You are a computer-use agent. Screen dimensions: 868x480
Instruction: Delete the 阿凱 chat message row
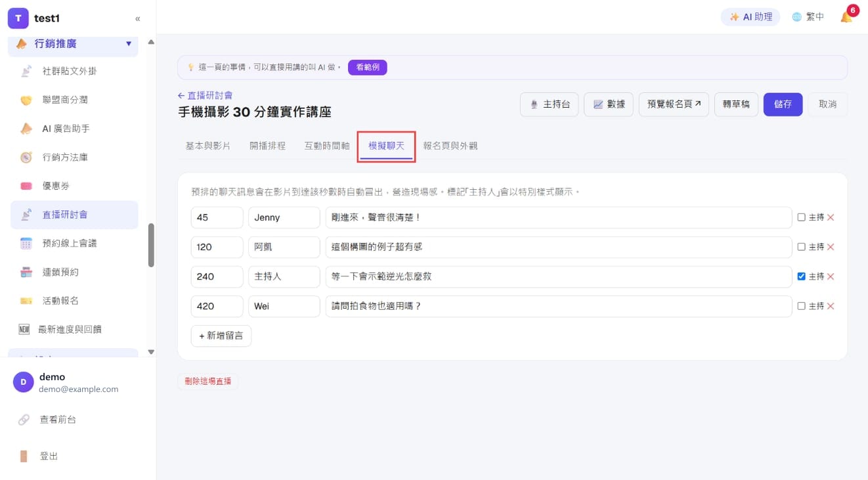[831, 247]
